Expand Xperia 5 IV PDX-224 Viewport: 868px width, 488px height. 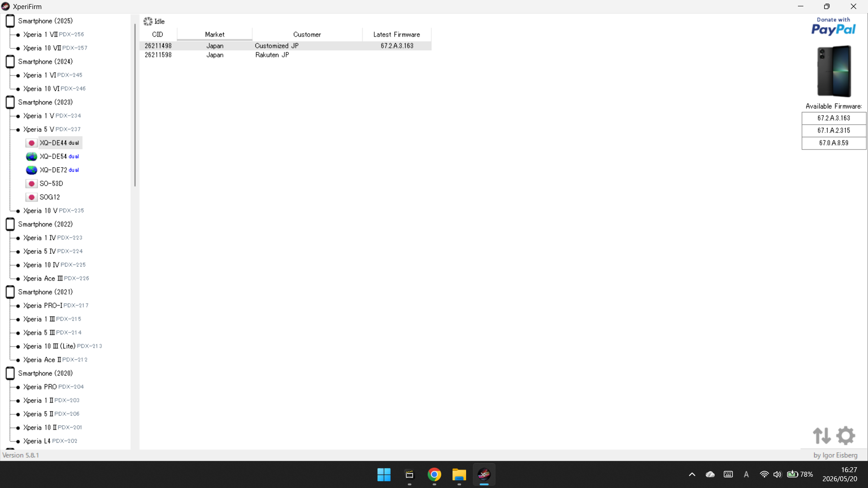53,251
